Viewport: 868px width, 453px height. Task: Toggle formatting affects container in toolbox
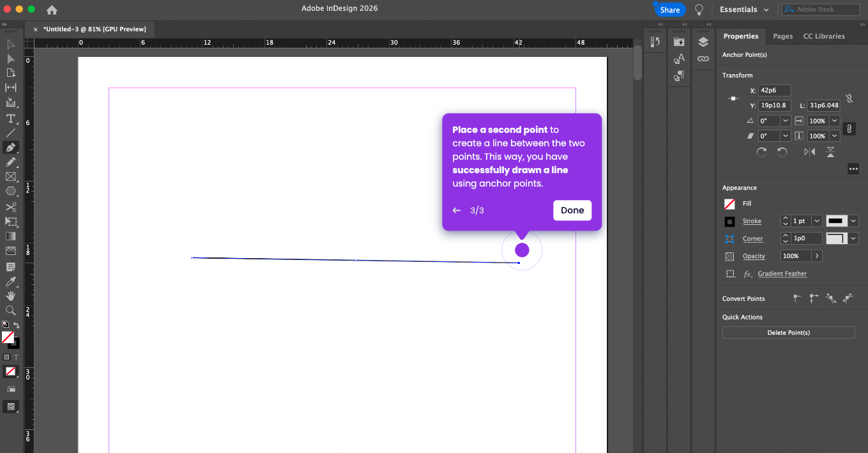pos(6,357)
